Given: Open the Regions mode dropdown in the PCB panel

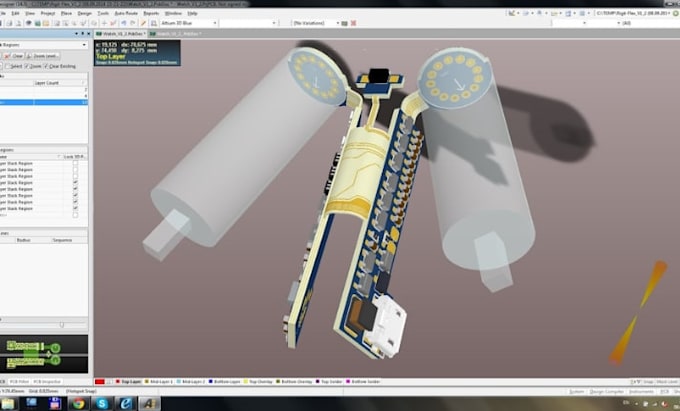Looking at the screenshot, I should pos(43,45).
